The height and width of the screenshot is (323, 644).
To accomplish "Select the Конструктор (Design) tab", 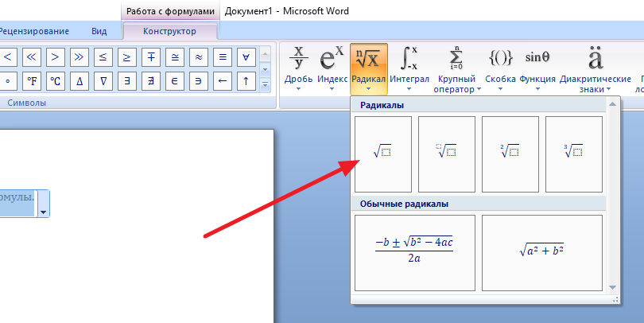I will (x=169, y=31).
